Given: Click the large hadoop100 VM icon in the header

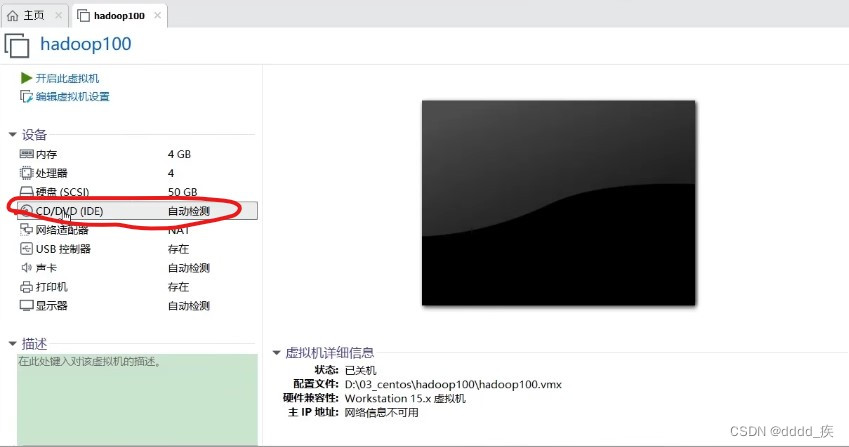Looking at the screenshot, I should coord(17,45).
